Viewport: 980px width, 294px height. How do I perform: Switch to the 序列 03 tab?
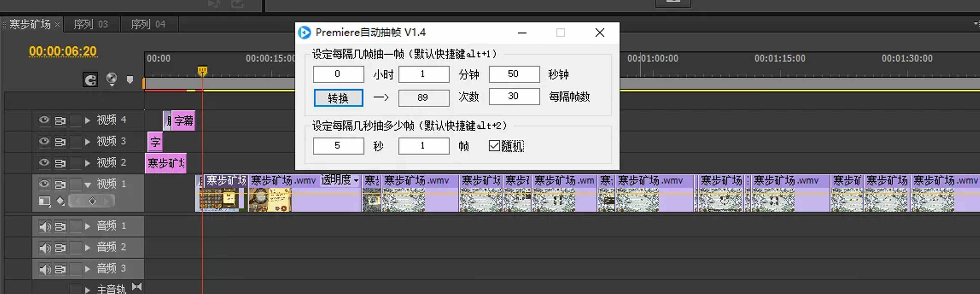[91, 24]
